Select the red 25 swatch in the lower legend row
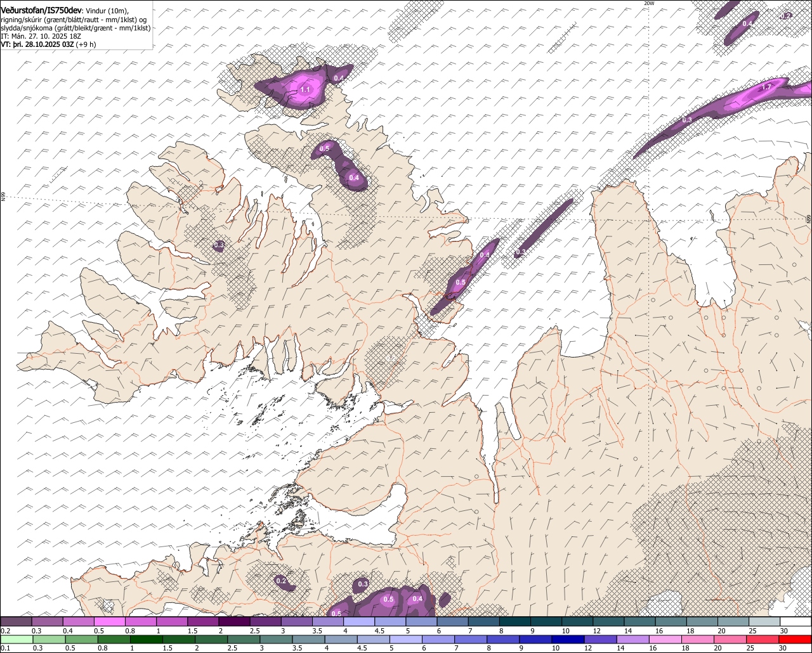 pos(763,640)
